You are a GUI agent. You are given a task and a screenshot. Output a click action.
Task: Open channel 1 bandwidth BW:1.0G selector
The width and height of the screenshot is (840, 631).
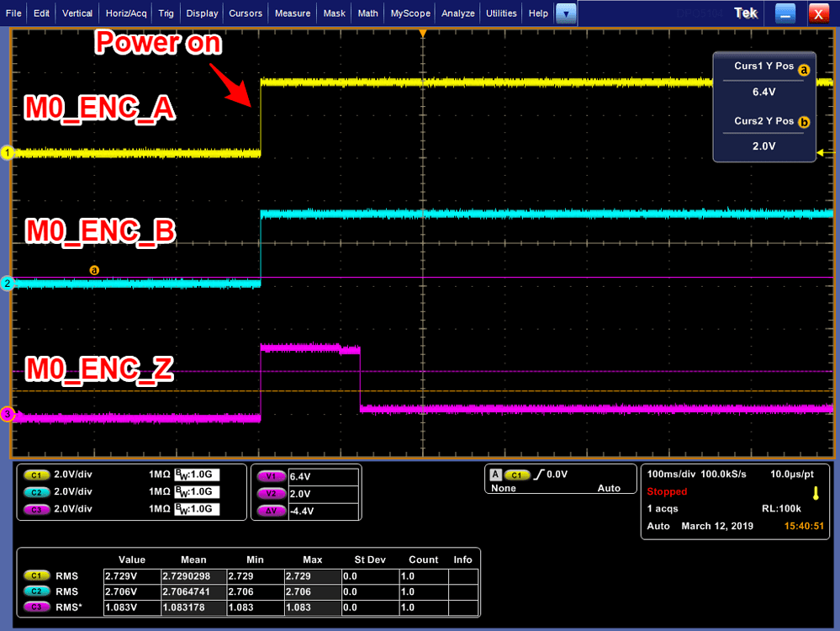tap(198, 475)
